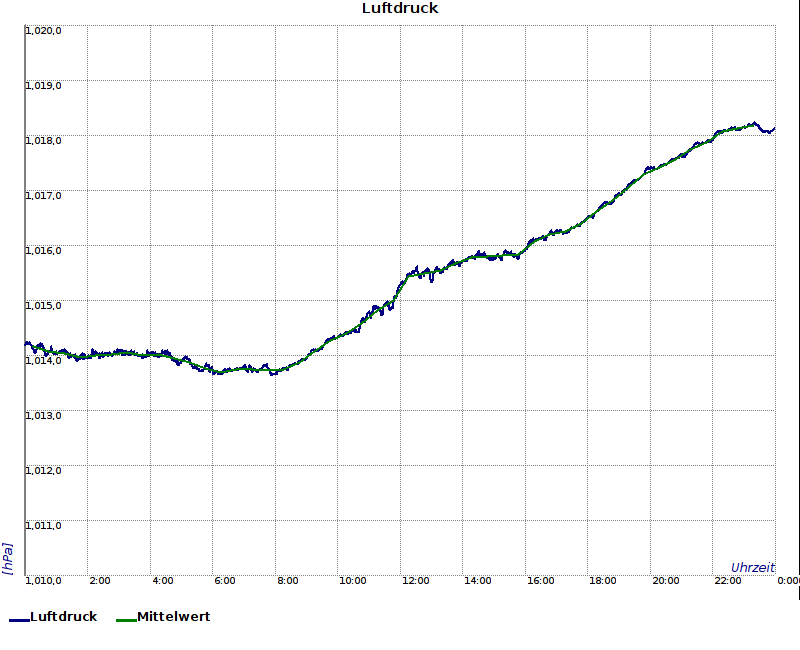This screenshot has width=800, height=650.
Task: Click the 14:00 time label
Action: pyautogui.click(x=478, y=581)
